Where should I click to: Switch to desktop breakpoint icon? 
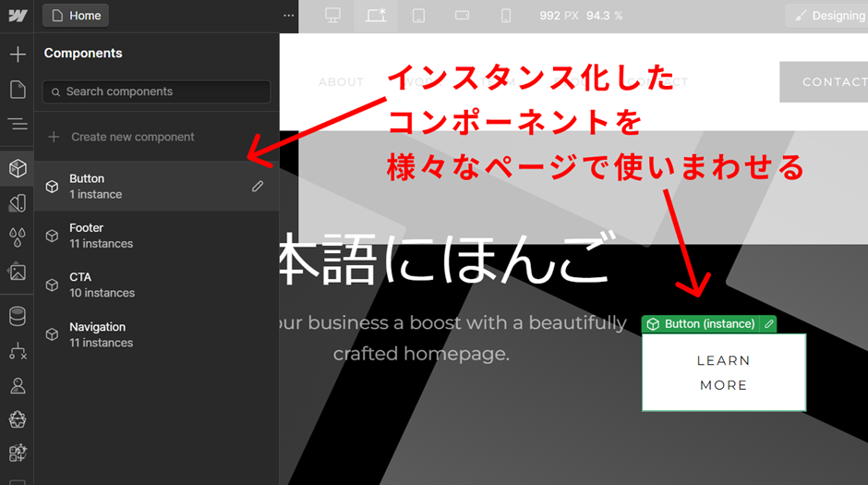click(332, 16)
